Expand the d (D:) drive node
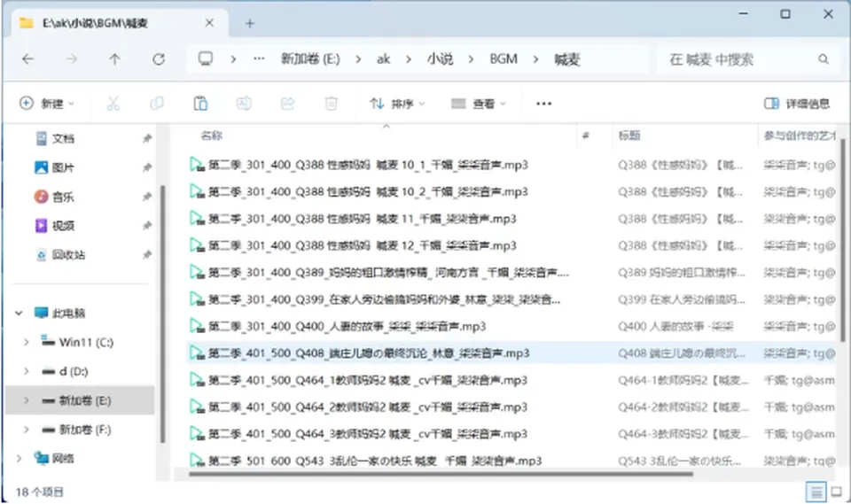The image size is (851, 504). coord(26,372)
